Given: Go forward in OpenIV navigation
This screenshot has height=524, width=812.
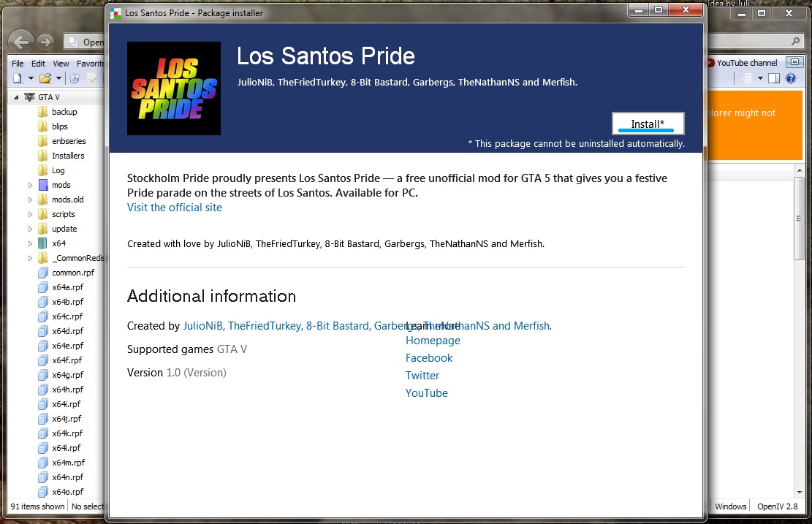Looking at the screenshot, I should pos(45,42).
